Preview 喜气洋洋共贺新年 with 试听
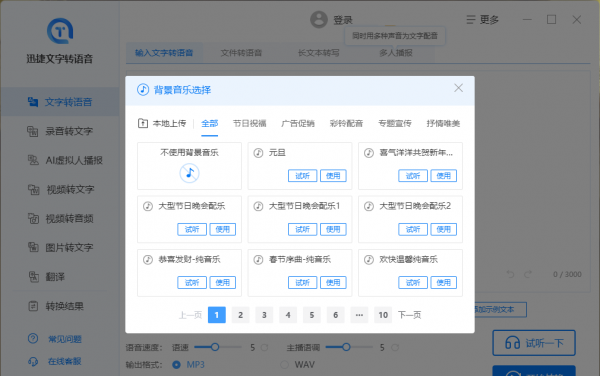600x376 pixels. (x=413, y=176)
